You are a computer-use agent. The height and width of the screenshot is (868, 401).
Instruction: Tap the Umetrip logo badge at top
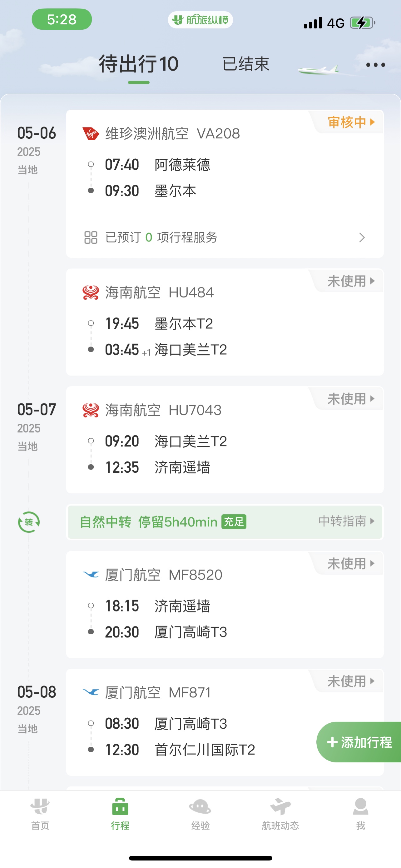[200, 20]
